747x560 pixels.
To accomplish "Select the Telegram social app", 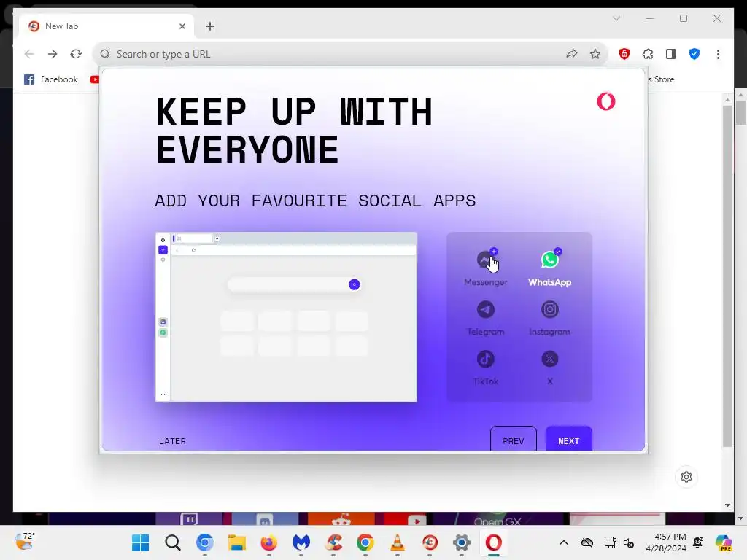I will 485,318.
